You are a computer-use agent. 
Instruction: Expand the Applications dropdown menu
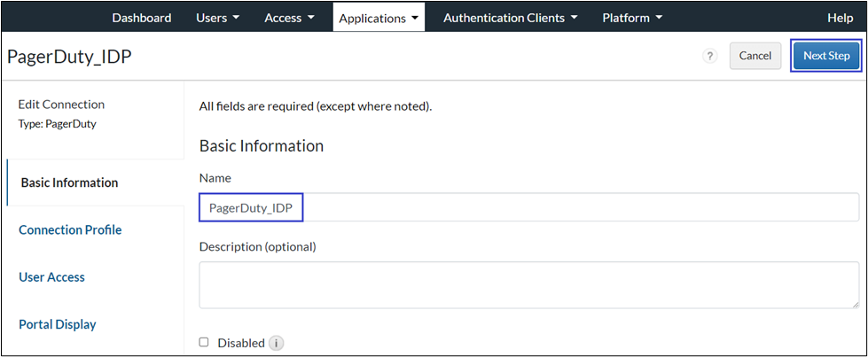379,18
